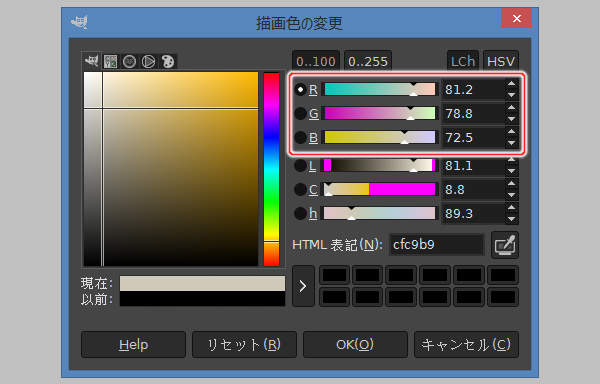
Task: Click the B value field 72.5
Action: coord(473,137)
